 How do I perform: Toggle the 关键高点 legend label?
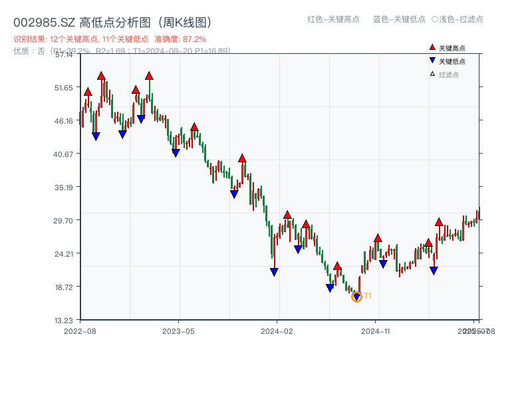[452, 48]
